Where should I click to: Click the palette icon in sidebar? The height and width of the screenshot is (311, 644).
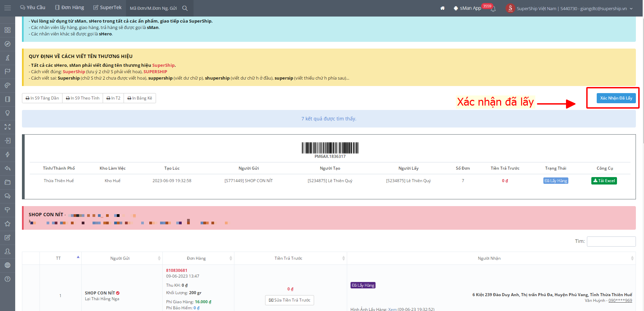(x=7, y=85)
